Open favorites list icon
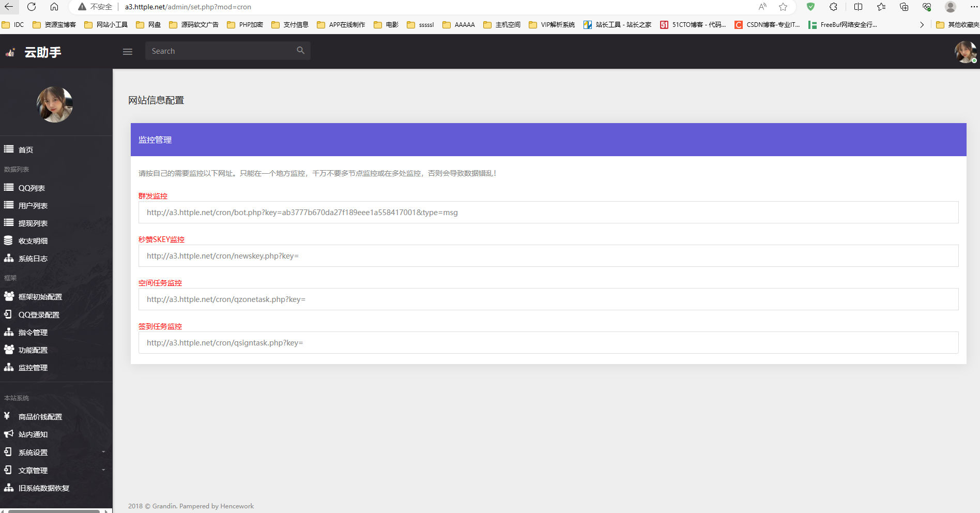Screen dimensions: 980x513 click(x=881, y=7)
